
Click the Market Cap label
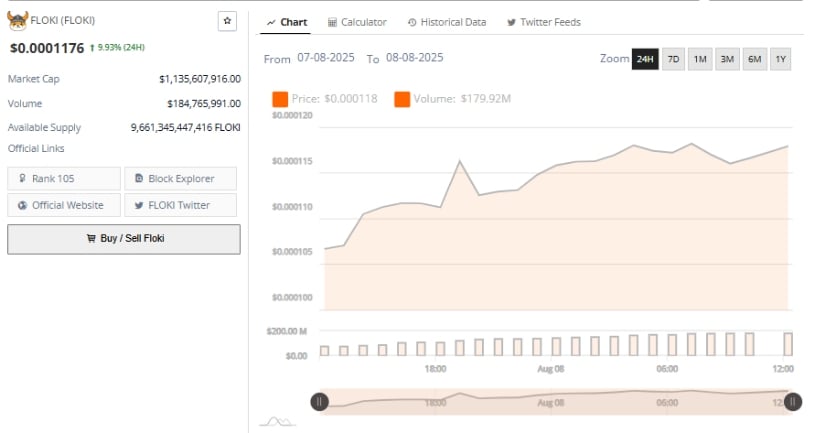click(34, 79)
